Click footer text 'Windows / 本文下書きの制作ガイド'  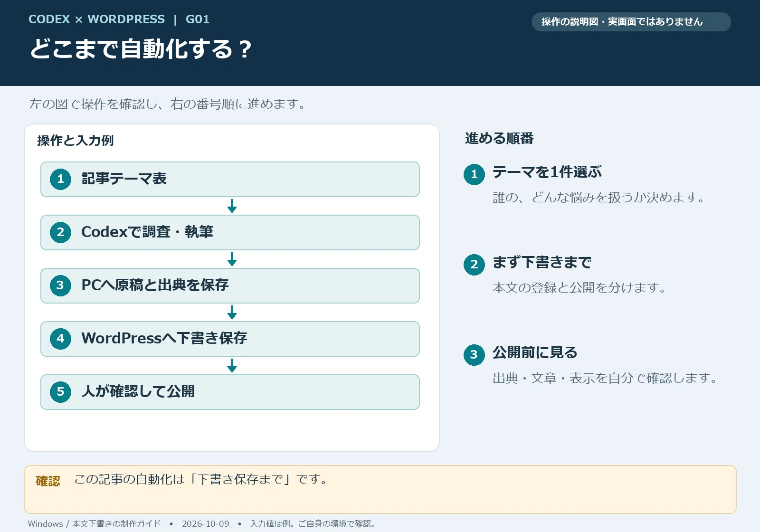[94, 523]
